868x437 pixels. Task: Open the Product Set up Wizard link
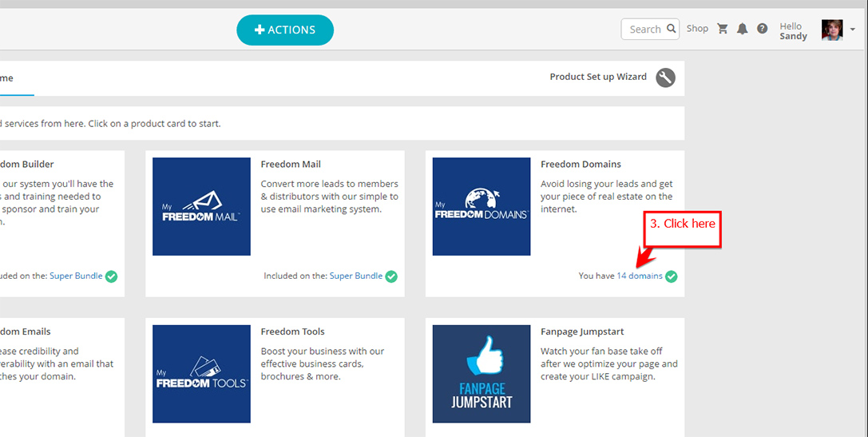pyautogui.click(x=598, y=77)
